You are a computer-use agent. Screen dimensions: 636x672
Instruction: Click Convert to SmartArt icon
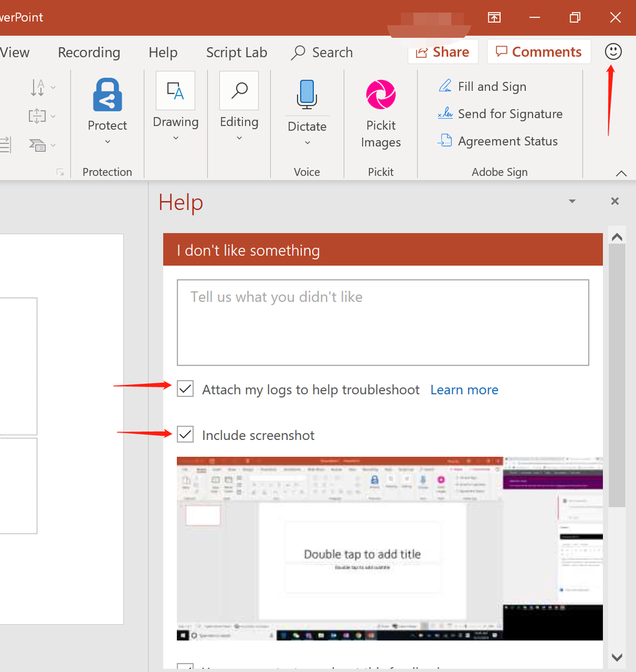[38, 145]
